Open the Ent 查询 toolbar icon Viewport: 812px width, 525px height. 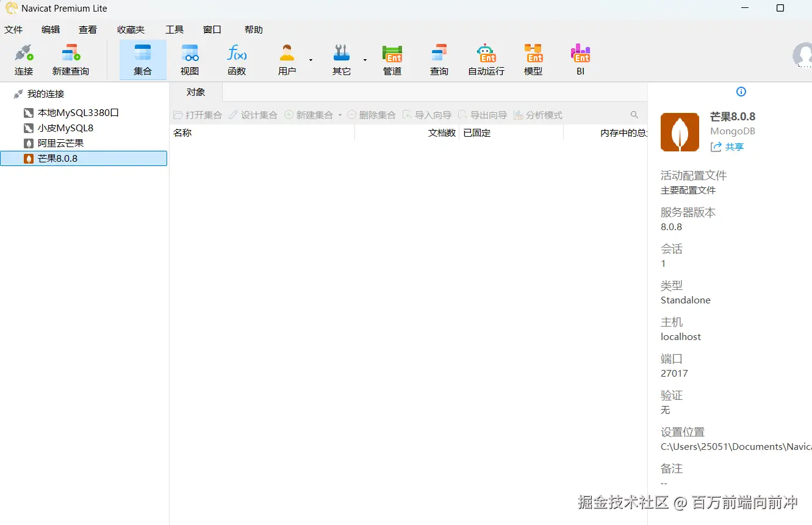pyautogui.click(x=439, y=59)
